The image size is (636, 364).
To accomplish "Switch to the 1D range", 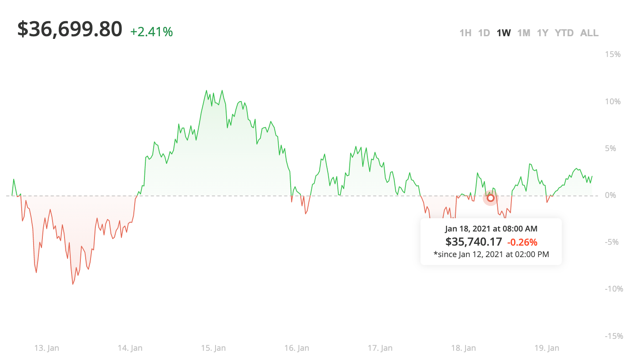I will [x=484, y=33].
